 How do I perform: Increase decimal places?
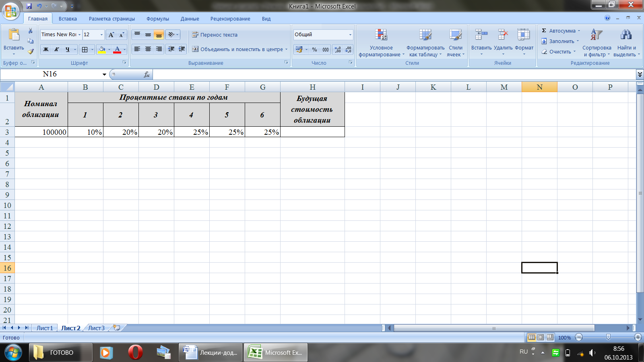click(338, 49)
